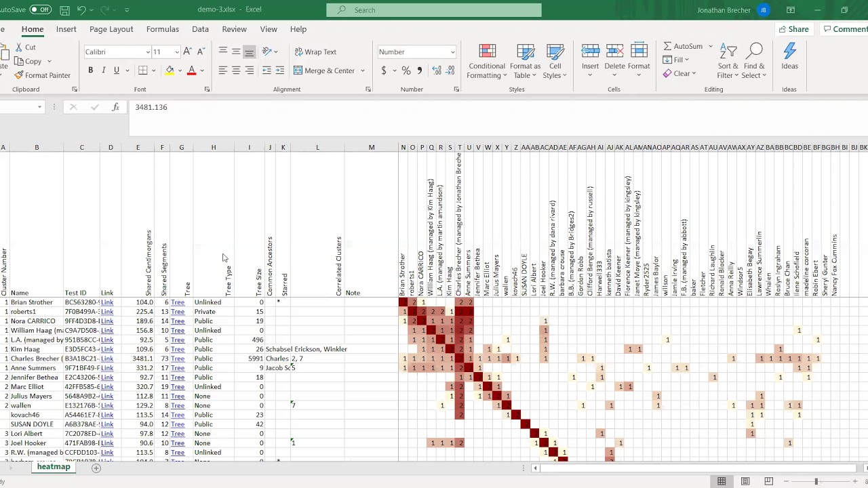Click into the Search box
The height and width of the screenshot is (488, 868).
(x=434, y=10)
